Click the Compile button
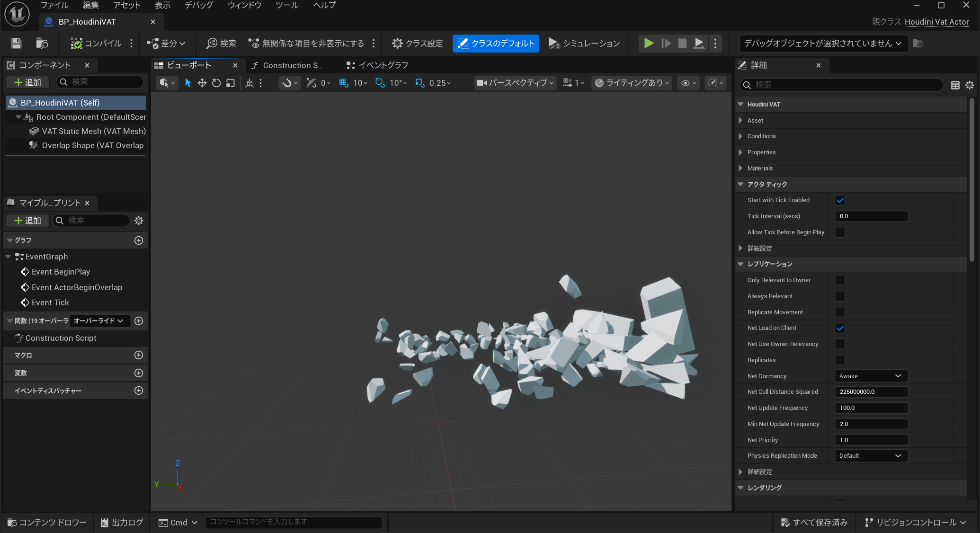Screen dimensions: 980x533 pyautogui.click(x=96, y=44)
